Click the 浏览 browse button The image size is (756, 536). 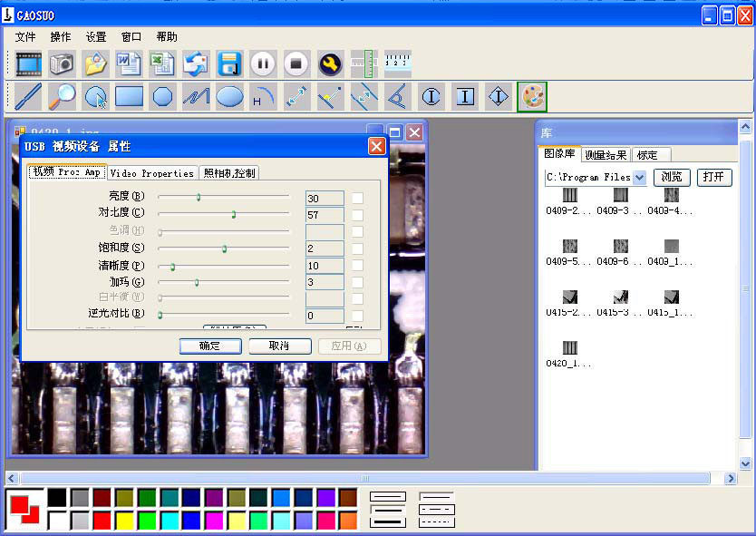[672, 177]
